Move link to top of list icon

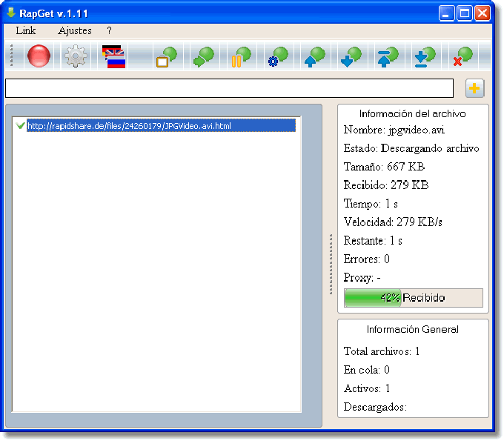388,56
